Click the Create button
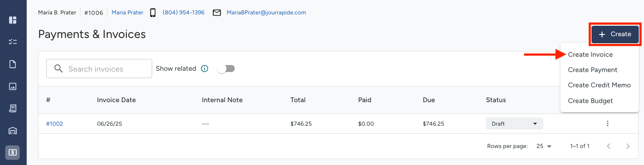The image size is (644, 165). point(615,34)
